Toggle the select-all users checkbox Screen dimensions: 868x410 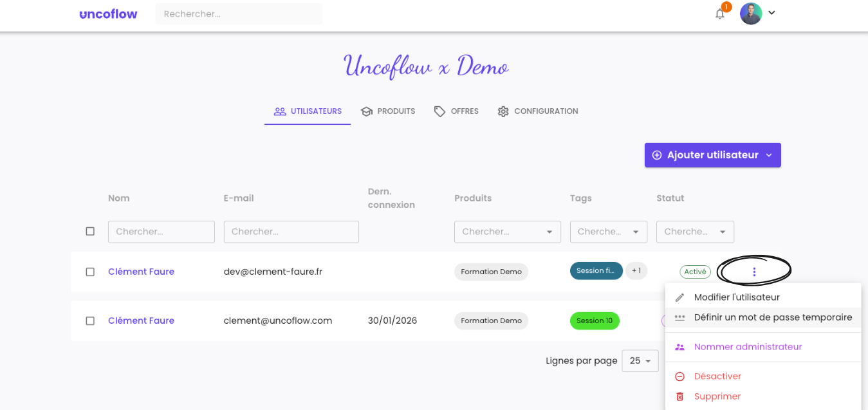coord(90,231)
